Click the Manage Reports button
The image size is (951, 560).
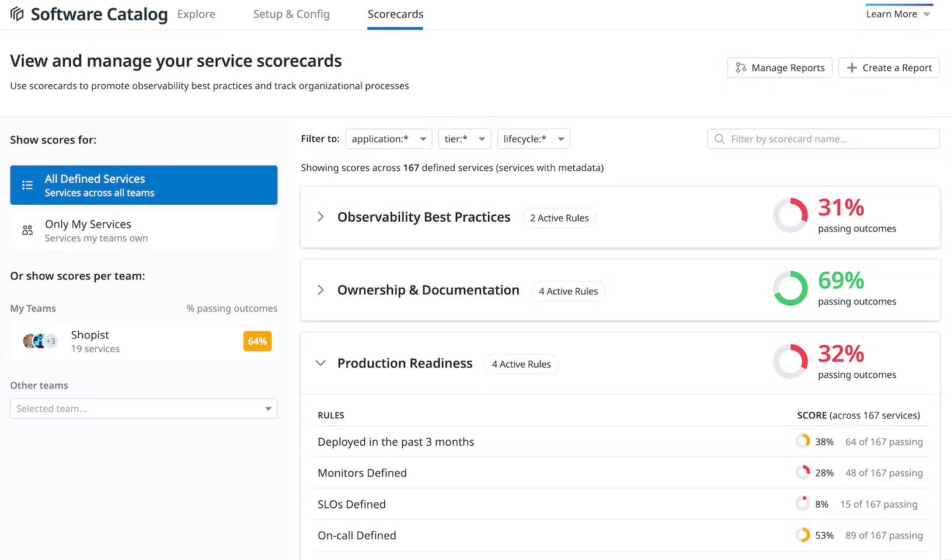(780, 68)
